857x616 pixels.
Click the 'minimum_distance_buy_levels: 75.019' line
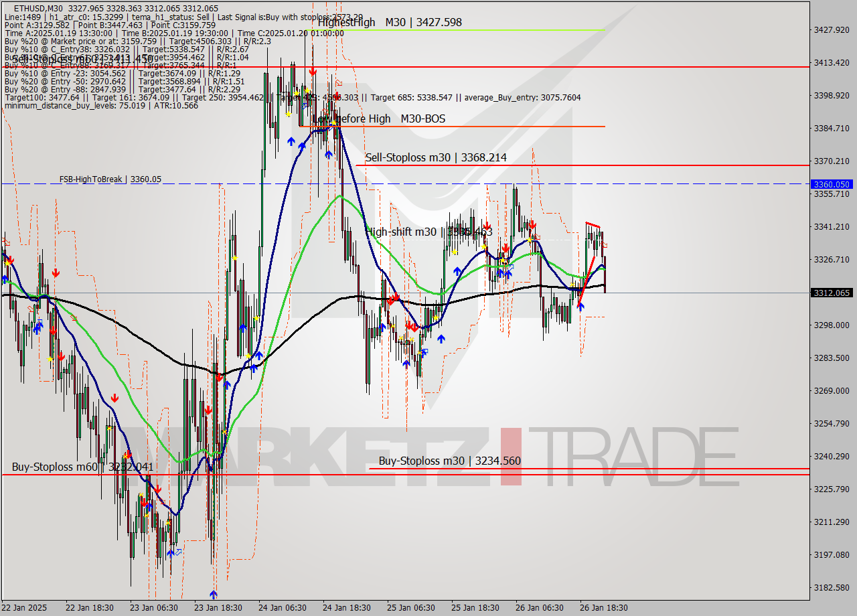coord(101,105)
